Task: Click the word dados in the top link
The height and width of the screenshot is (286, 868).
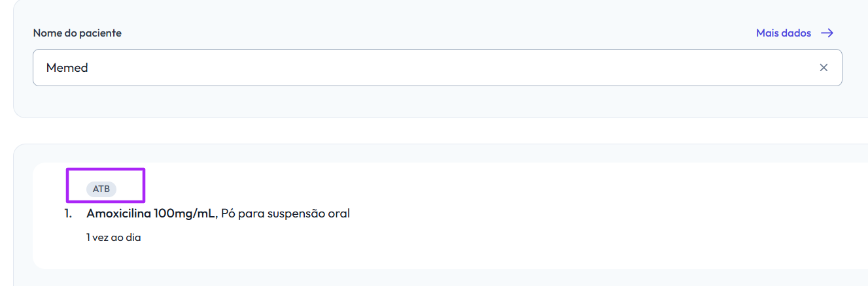Action: [797, 33]
